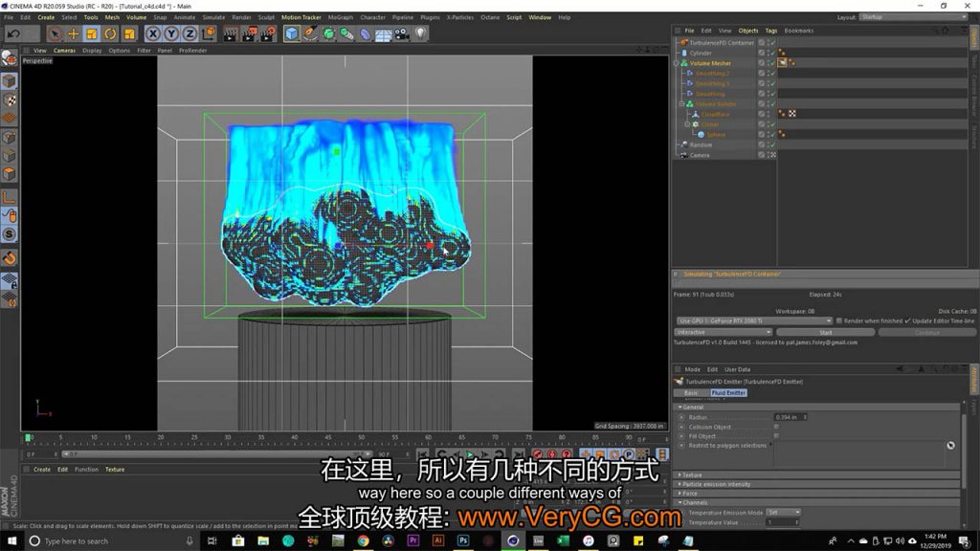980x551 pixels.
Task: Click Render View clapperboard icon
Action: coord(230,33)
